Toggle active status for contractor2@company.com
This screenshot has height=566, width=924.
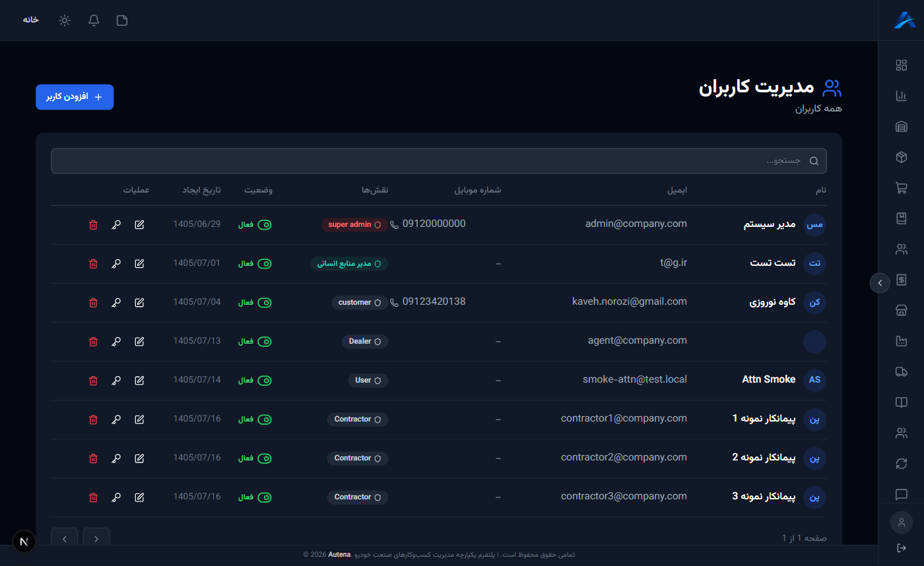pos(265,458)
